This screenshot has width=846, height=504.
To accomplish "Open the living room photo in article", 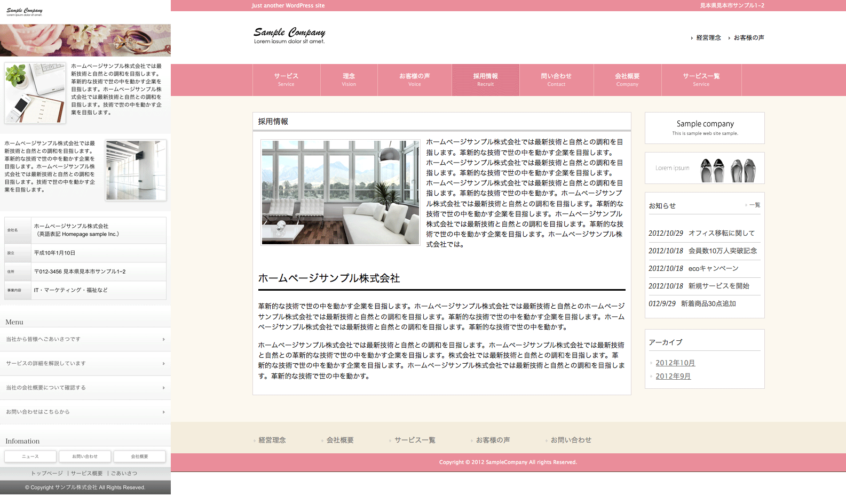I will [341, 192].
